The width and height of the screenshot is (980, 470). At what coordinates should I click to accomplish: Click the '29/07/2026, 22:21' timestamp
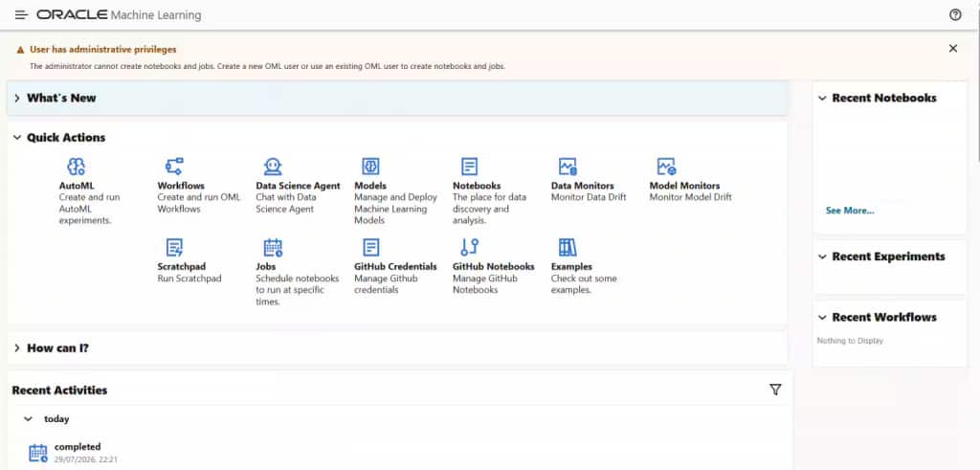(x=85, y=459)
